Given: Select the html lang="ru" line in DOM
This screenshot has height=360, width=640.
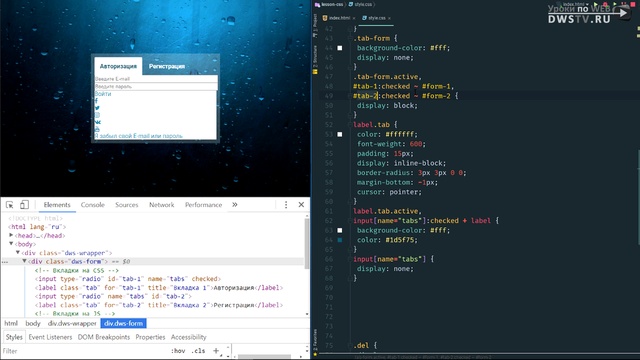Looking at the screenshot, I should [x=37, y=227].
